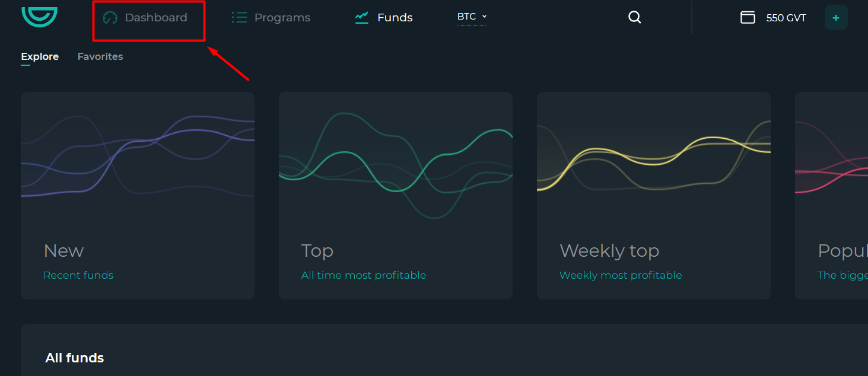The height and width of the screenshot is (376, 868).
Task: Open the Weekly top funds card
Action: coord(654,196)
